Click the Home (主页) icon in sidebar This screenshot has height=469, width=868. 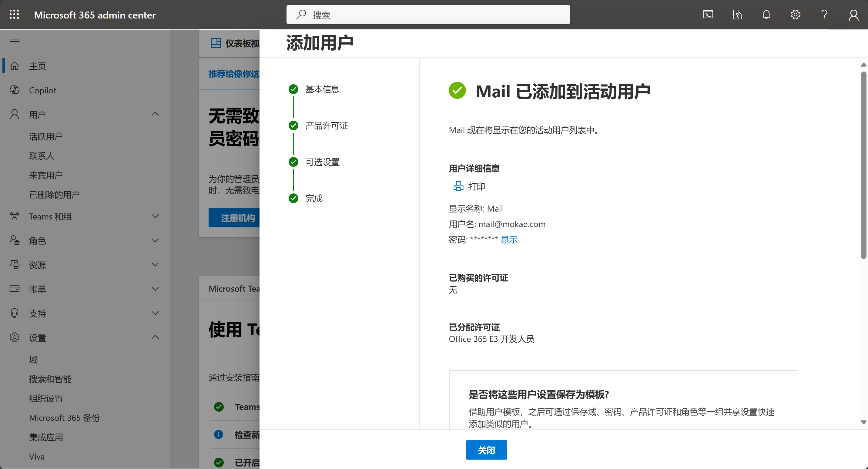15,66
